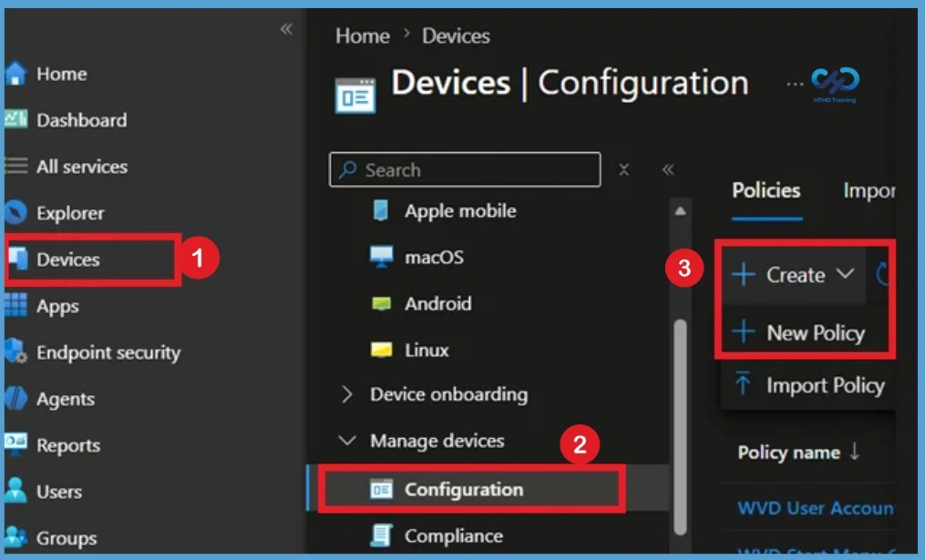Click the Users person icon

pyautogui.click(x=15, y=491)
